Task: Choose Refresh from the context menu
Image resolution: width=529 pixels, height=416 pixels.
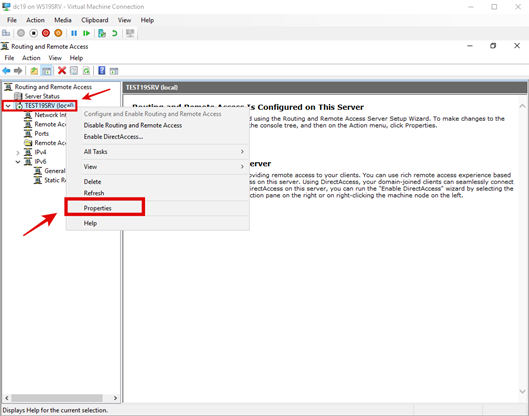Action: pos(158,193)
